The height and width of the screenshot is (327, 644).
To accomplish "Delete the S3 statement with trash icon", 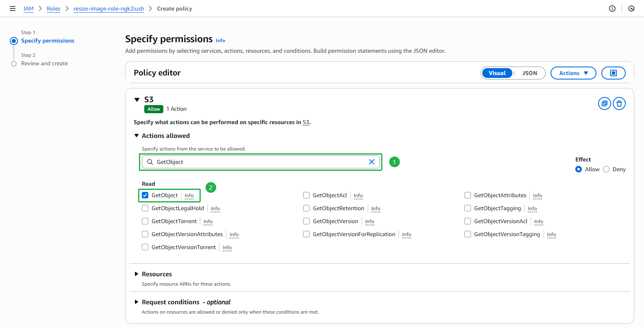I will [619, 103].
